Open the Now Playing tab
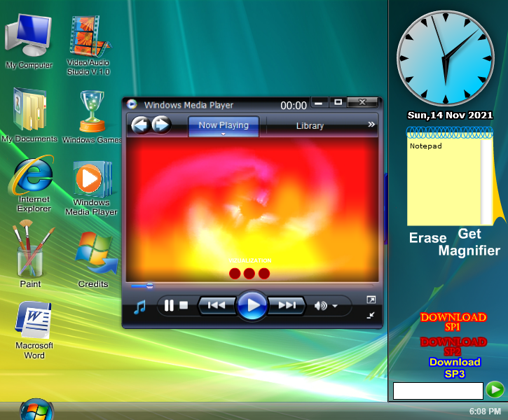Screen dimensions: 508x420 224,126
